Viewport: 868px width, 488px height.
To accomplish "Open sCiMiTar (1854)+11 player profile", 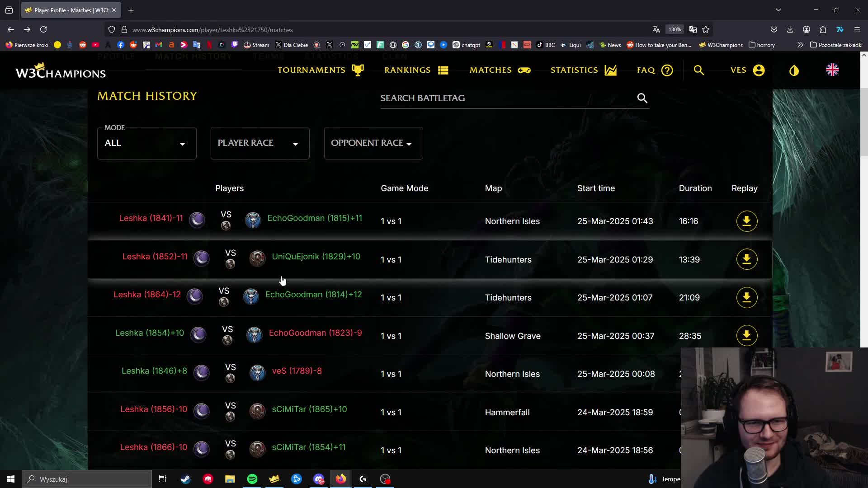I will point(308,447).
